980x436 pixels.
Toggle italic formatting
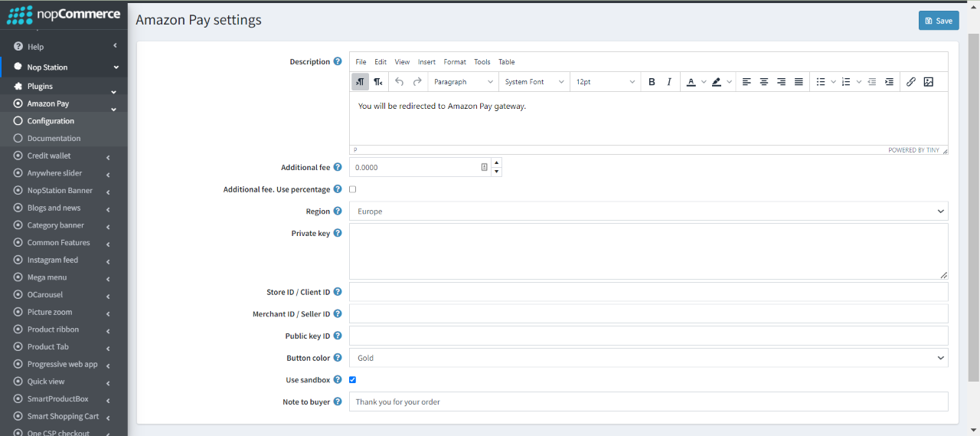pyautogui.click(x=669, y=82)
